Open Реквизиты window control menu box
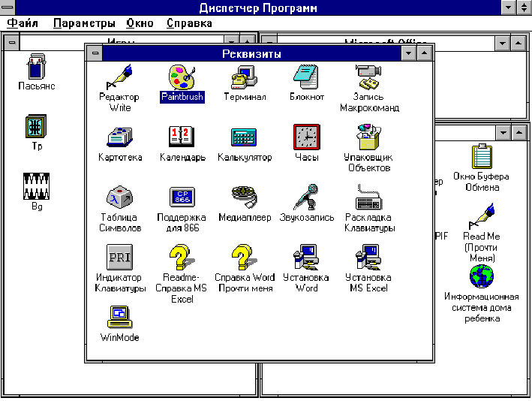This screenshot has height=401, width=532. [x=95, y=53]
